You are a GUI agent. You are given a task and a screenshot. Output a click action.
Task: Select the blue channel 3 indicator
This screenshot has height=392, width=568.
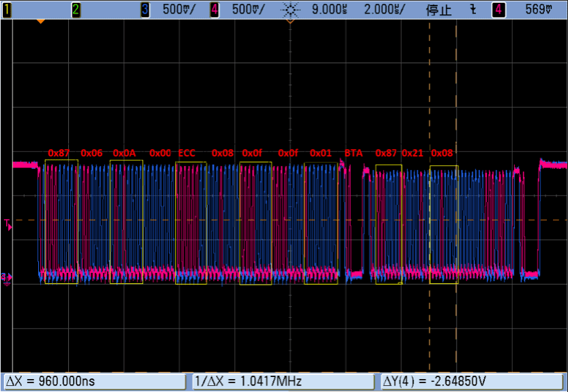pos(145,10)
